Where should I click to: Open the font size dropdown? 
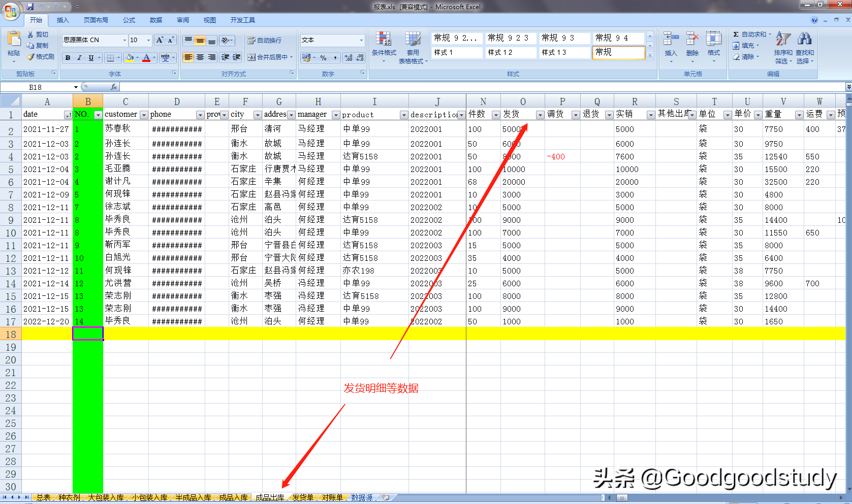(148, 40)
